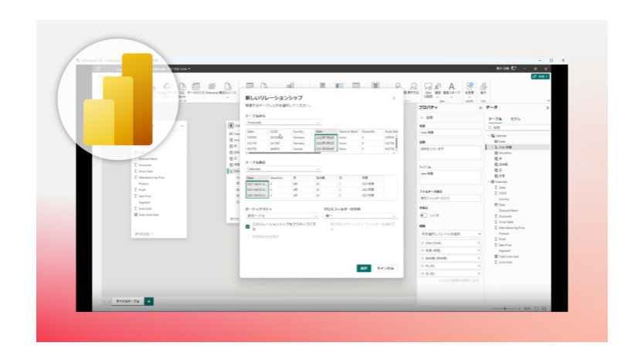Select Profit field in data pane
The height and width of the screenshot is (363, 644).
(x=502, y=239)
